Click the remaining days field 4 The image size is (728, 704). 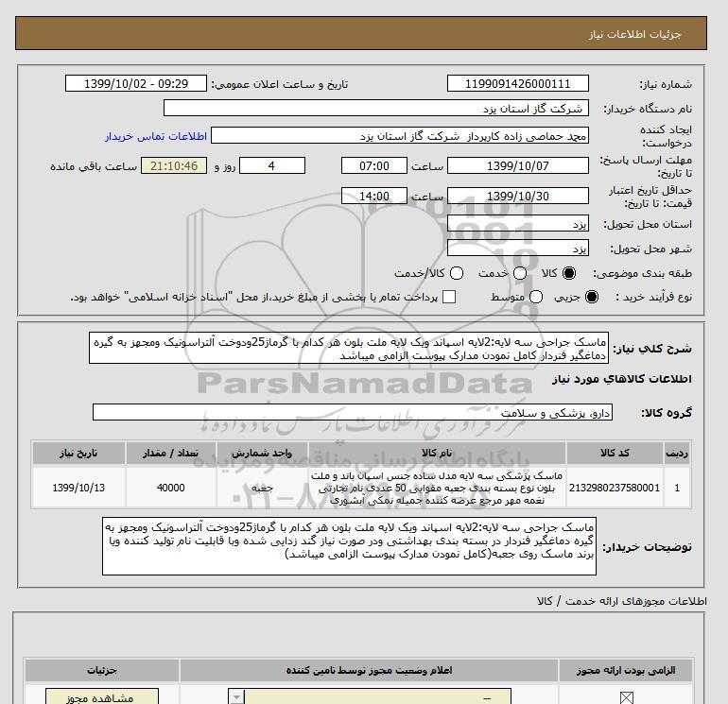click(x=272, y=166)
